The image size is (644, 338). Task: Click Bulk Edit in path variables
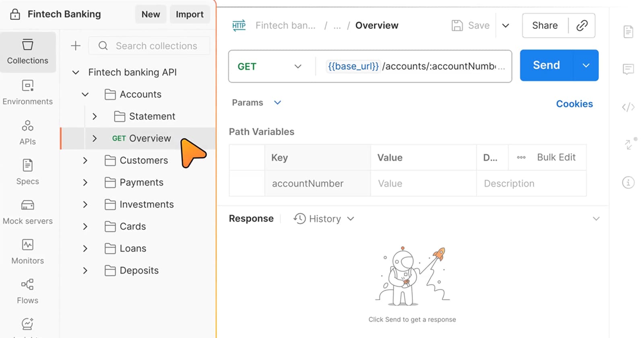(x=556, y=157)
